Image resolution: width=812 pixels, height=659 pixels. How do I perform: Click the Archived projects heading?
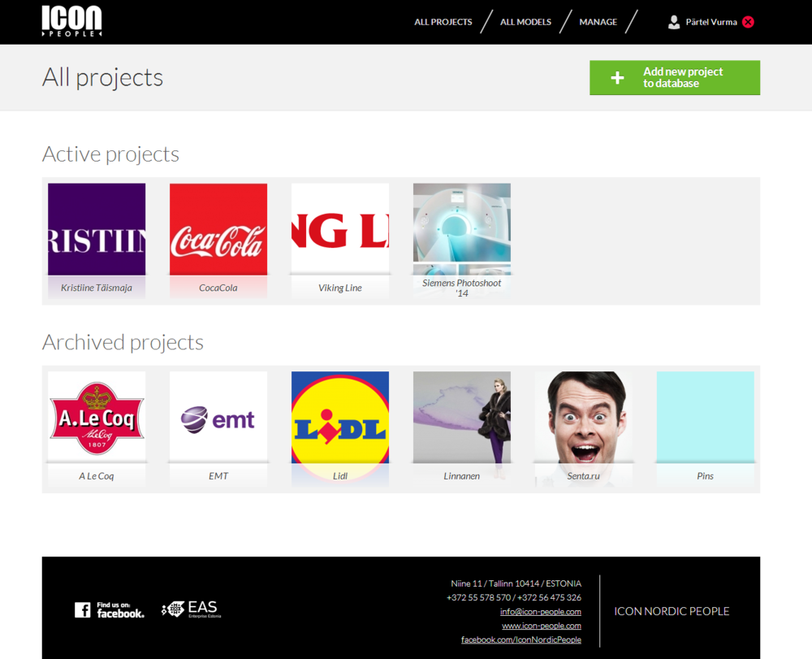pyautogui.click(x=123, y=342)
